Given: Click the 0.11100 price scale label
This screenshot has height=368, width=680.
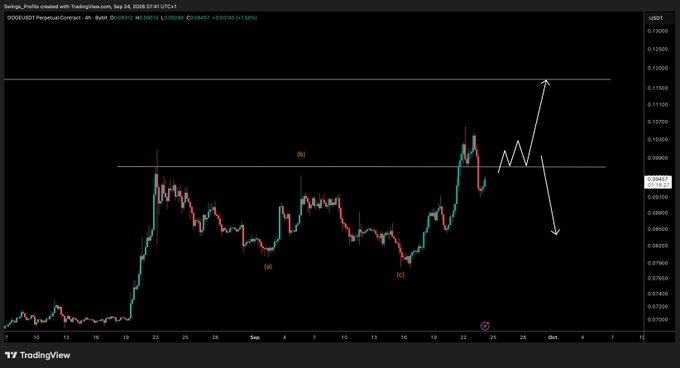Looking at the screenshot, I should pyautogui.click(x=657, y=104).
